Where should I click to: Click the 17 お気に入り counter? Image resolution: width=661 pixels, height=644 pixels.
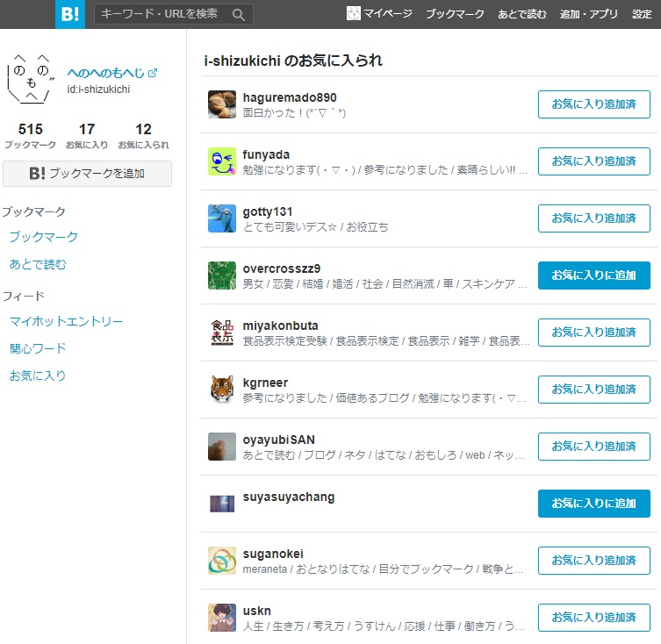pos(87,136)
